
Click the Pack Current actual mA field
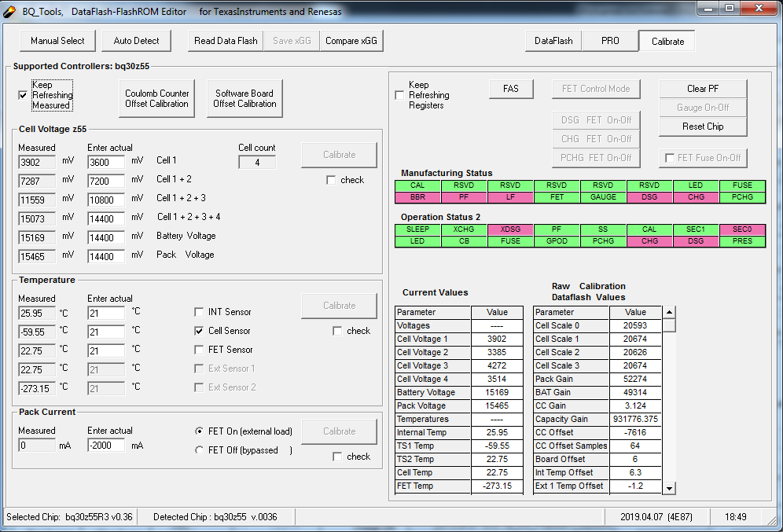(x=106, y=445)
